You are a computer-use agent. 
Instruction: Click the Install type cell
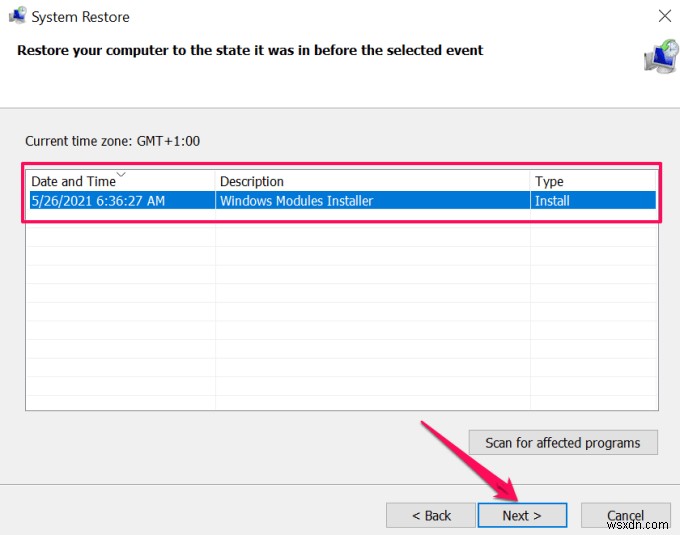(x=593, y=200)
